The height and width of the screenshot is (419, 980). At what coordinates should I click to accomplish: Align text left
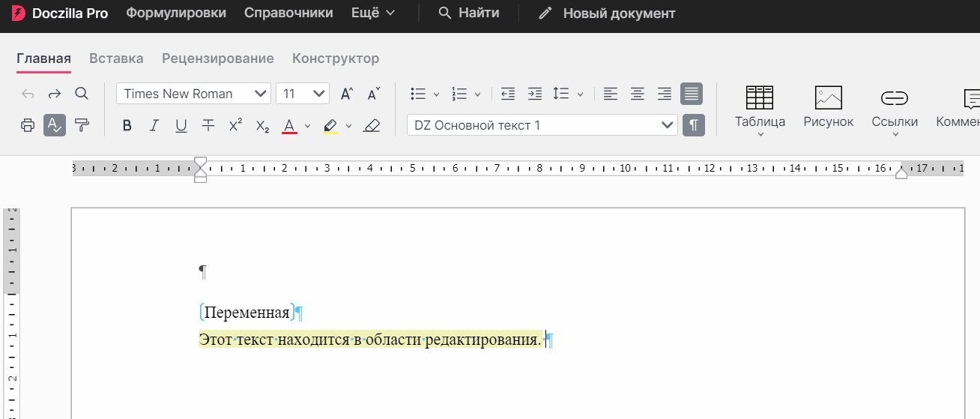pyautogui.click(x=611, y=94)
